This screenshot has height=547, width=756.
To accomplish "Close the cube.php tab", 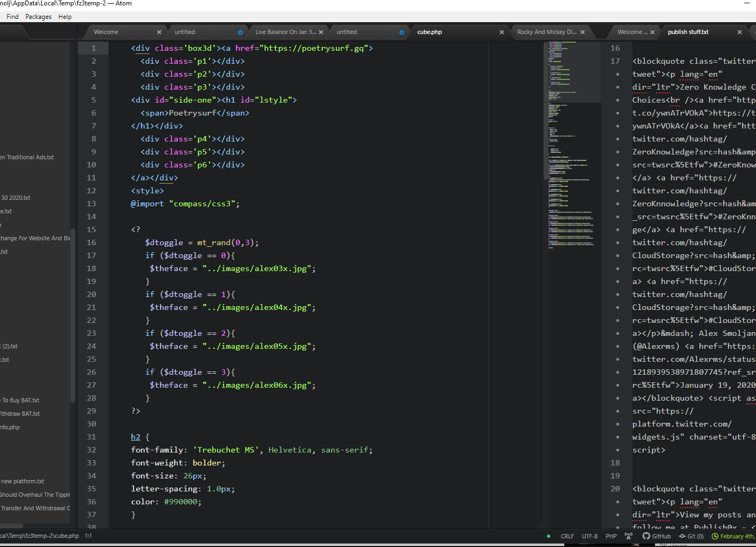I will 502,32.
